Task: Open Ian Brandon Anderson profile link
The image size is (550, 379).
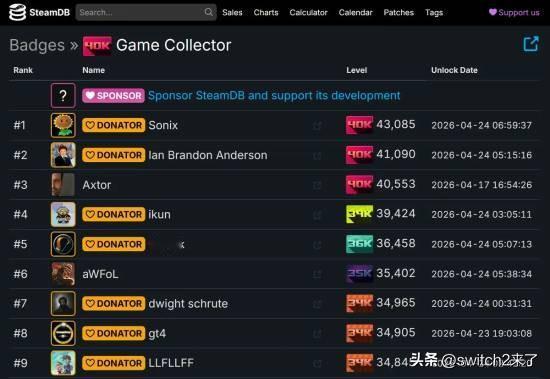Action: [208, 155]
